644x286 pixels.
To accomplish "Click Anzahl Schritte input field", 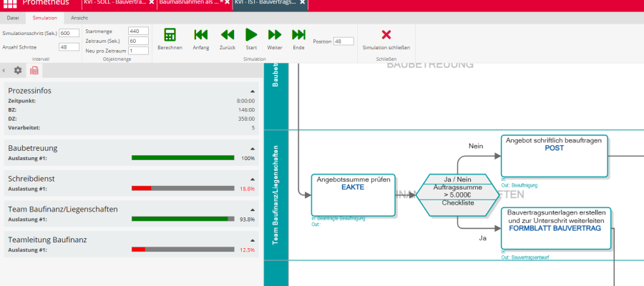I will tap(69, 47).
